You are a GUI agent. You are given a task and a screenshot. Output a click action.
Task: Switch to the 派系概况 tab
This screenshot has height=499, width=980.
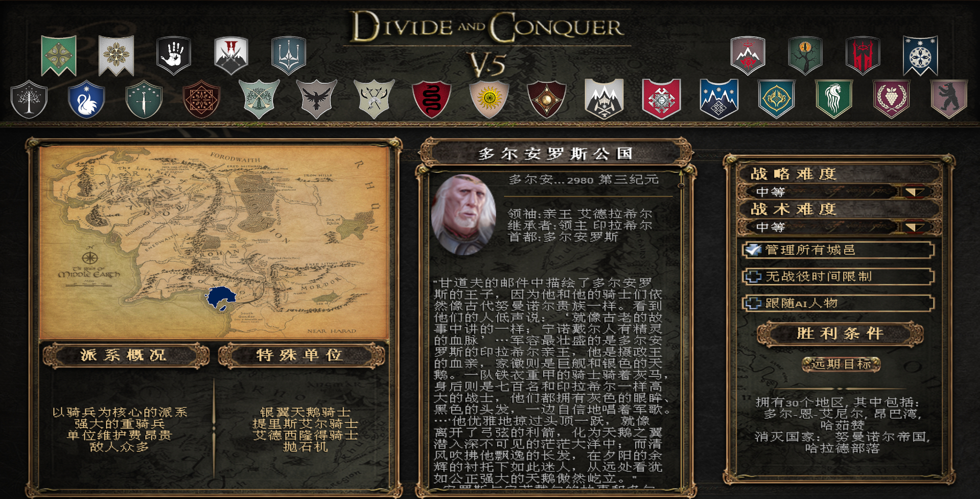click(126, 356)
